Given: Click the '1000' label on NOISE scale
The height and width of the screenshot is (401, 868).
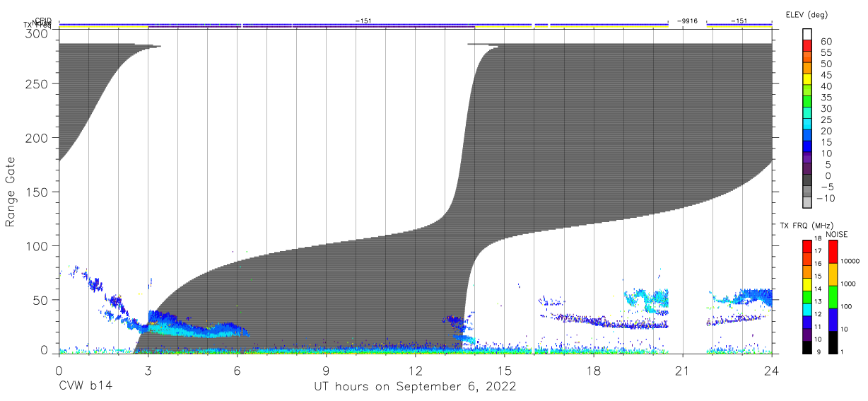Looking at the screenshot, I should click(849, 286).
